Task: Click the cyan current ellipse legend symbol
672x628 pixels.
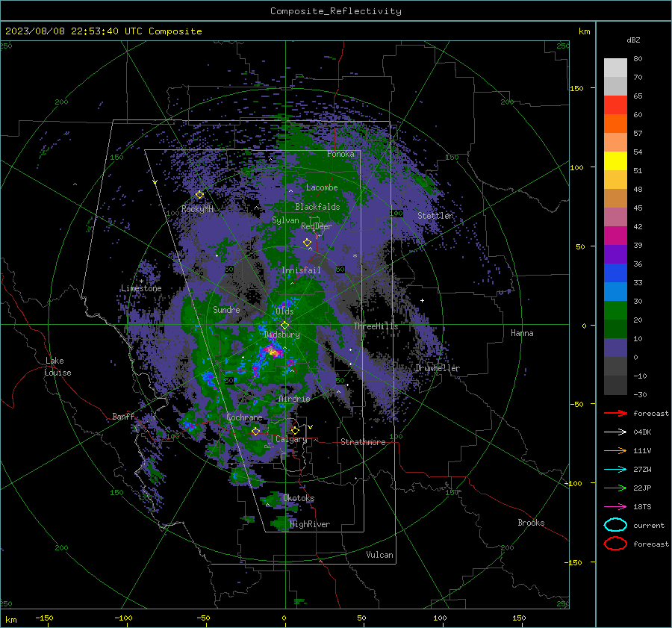Action: pyautogui.click(x=615, y=525)
